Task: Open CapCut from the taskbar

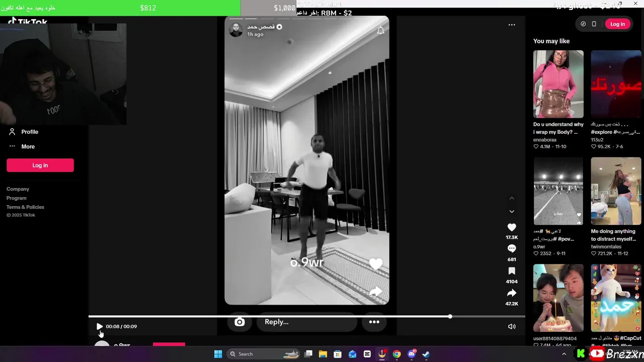Action: pyautogui.click(x=367, y=354)
